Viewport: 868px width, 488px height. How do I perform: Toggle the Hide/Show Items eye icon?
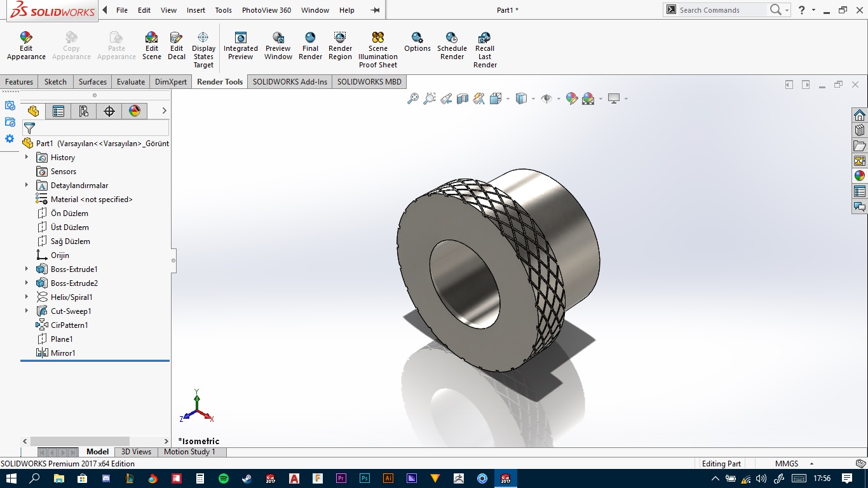546,98
